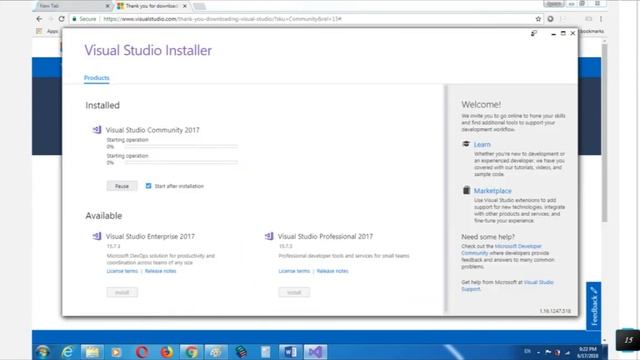The height and width of the screenshot is (360, 640).
Task: Select the Thank you for downloading tab
Action: coord(151,6)
